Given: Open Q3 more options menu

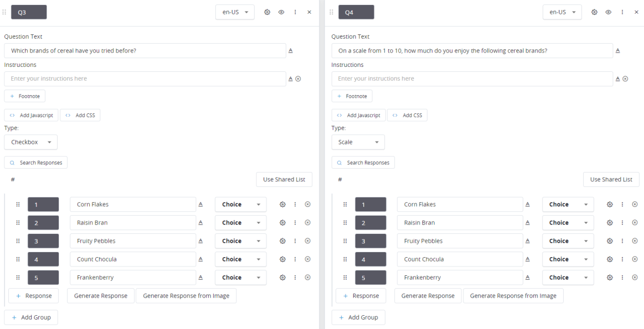Looking at the screenshot, I should [295, 12].
